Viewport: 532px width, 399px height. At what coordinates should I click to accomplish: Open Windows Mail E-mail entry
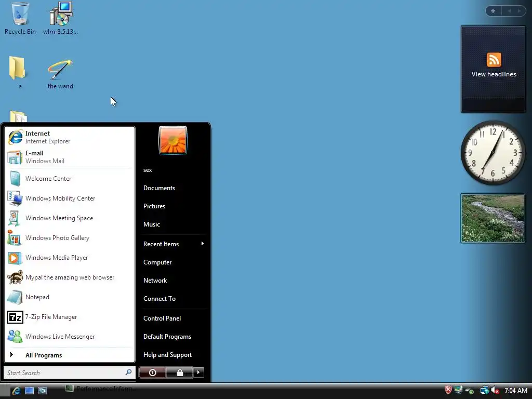pos(70,157)
